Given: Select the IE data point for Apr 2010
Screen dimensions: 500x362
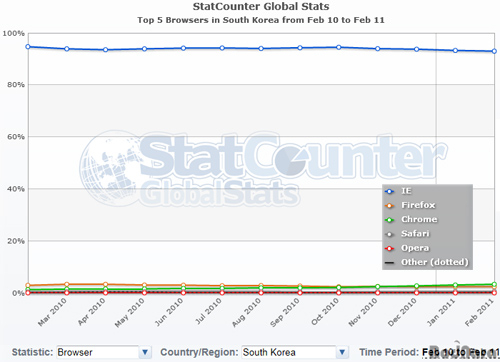Looking at the screenshot, I should [106, 50].
